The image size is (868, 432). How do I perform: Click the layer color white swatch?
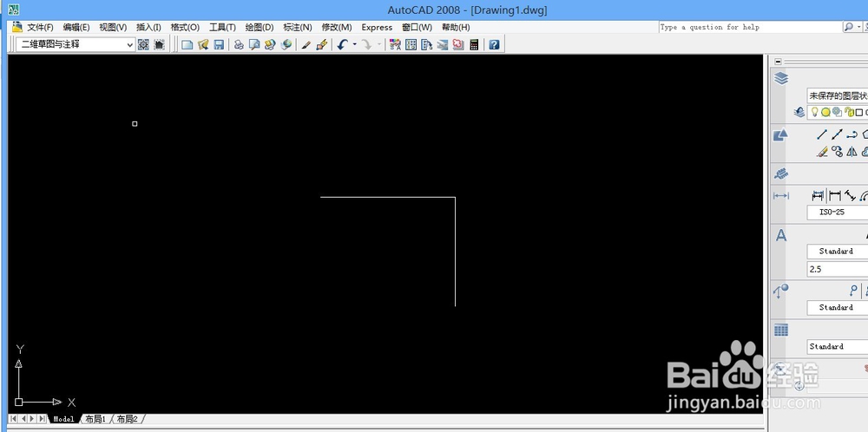click(859, 113)
